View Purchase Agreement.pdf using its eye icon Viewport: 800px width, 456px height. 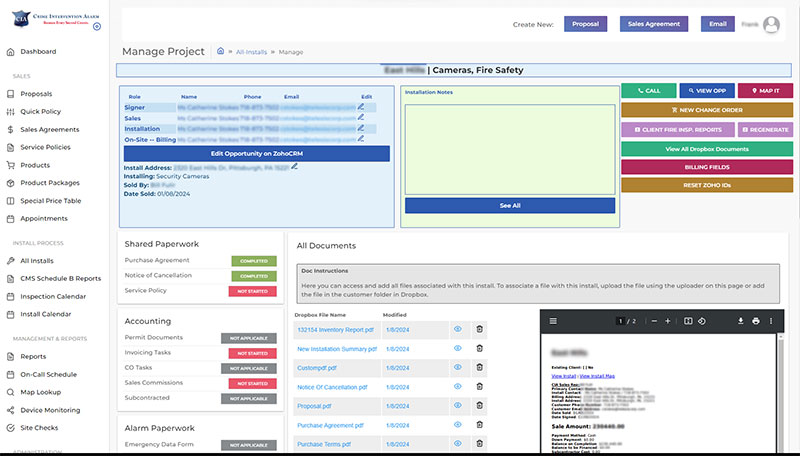tap(457, 425)
